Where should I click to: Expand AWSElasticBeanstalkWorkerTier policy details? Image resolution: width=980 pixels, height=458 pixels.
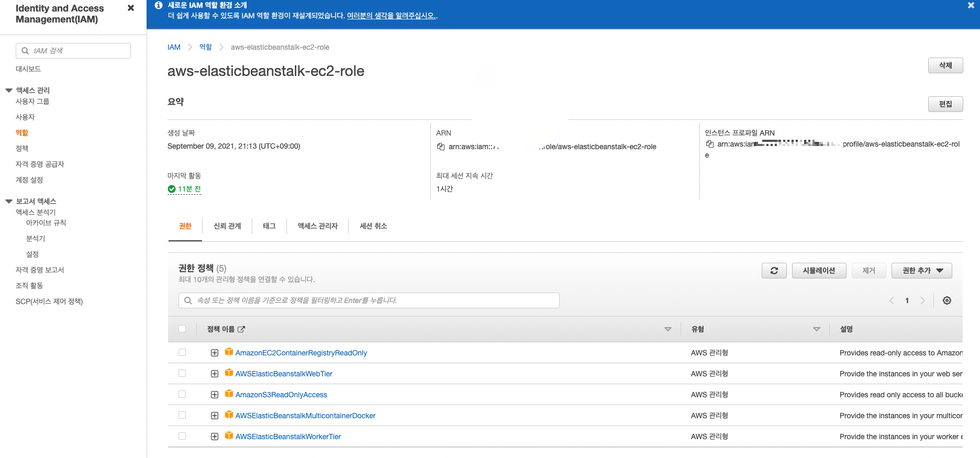point(215,437)
